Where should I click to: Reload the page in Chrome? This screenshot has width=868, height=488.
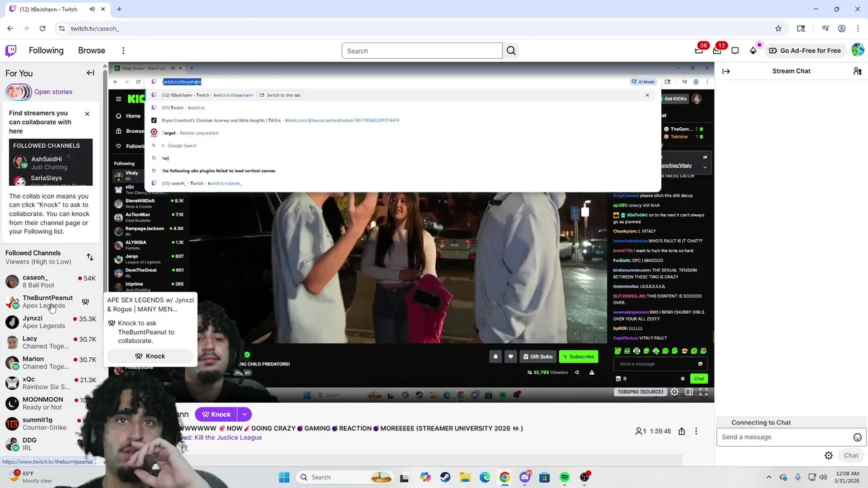(x=42, y=28)
